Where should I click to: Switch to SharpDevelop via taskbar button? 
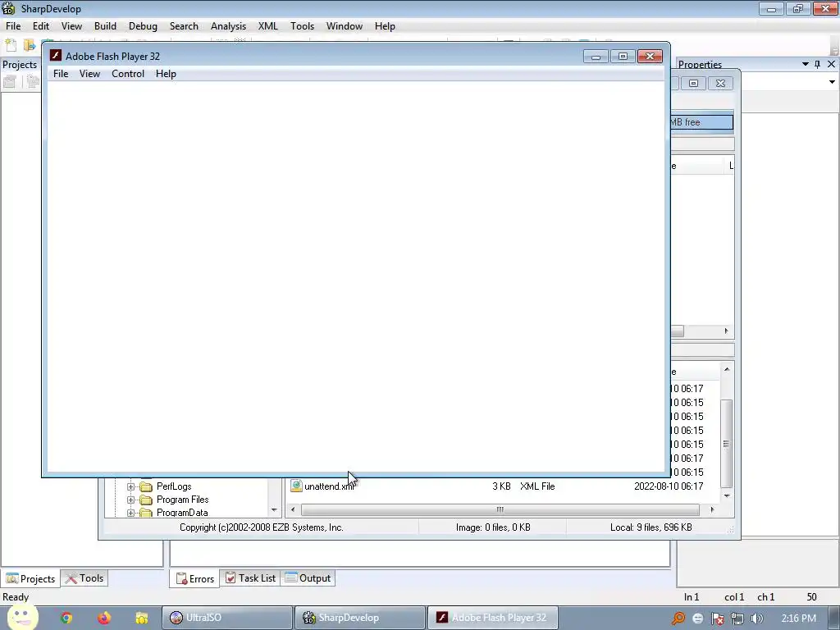pyautogui.click(x=361, y=619)
